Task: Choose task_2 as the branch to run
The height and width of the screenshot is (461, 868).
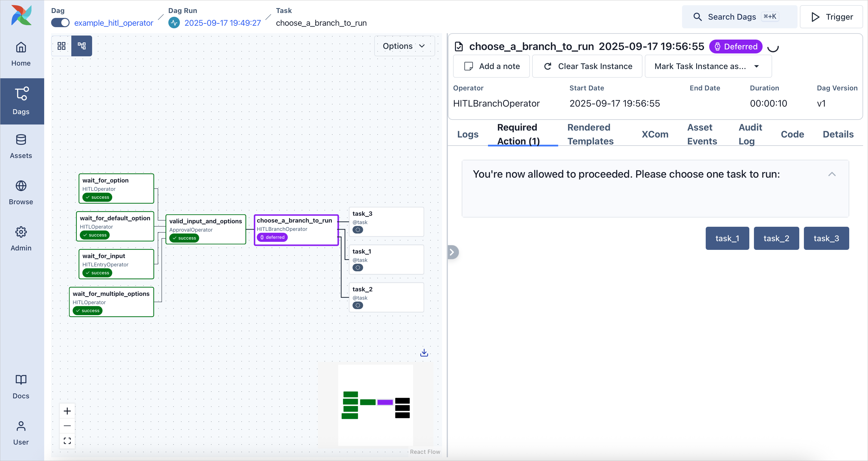Action: (776, 238)
